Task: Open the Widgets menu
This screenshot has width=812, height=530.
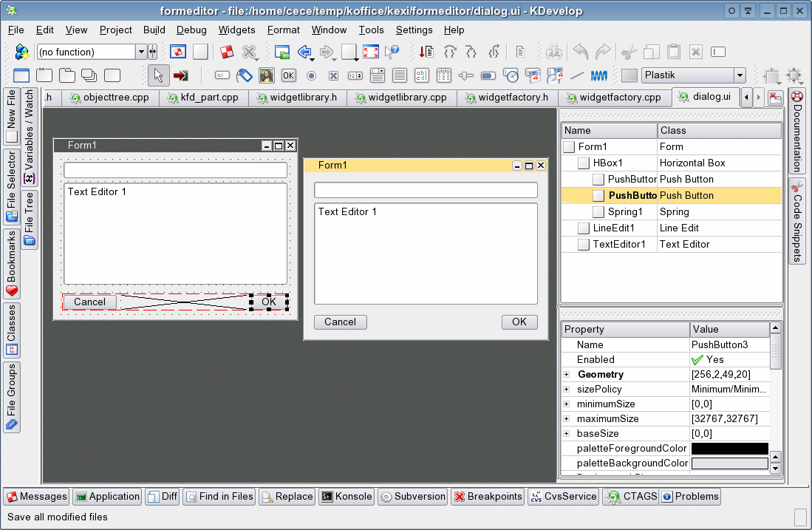Action: 236,30
